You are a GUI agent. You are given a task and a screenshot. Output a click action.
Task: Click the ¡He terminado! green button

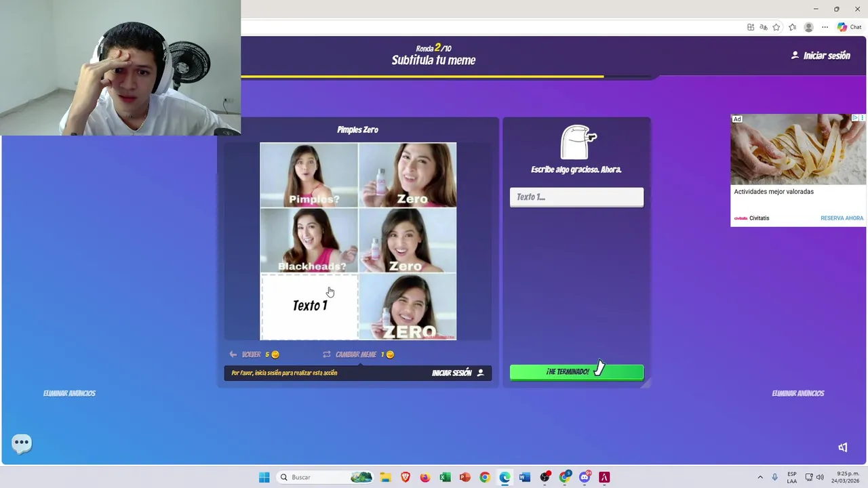pyautogui.click(x=576, y=371)
